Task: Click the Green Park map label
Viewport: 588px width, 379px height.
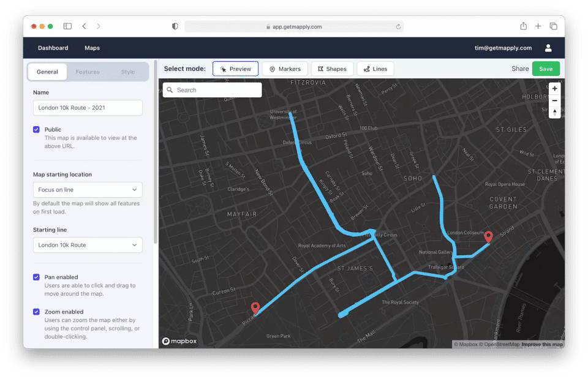Action: tap(278, 336)
